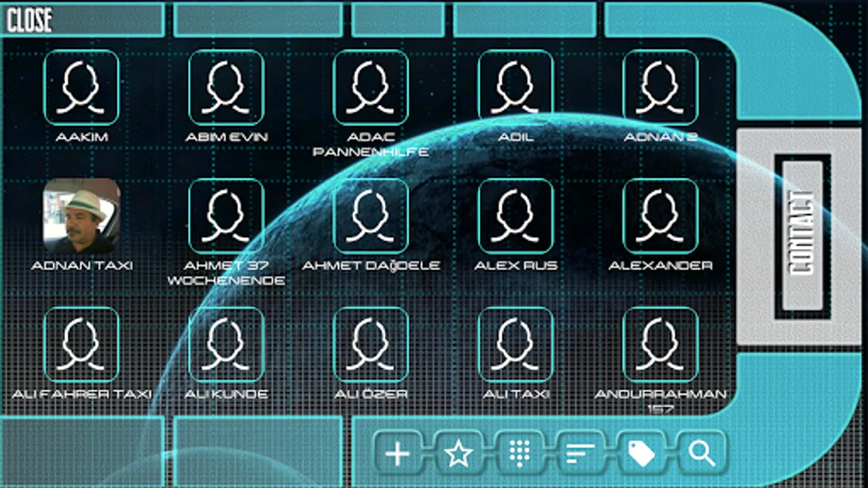Open favorites with the star icon

pyautogui.click(x=458, y=453)
